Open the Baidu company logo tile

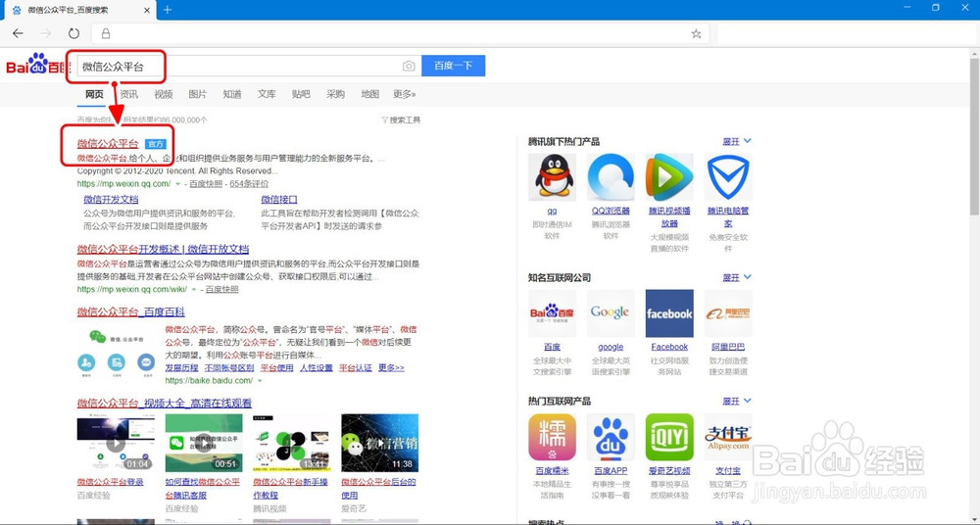[x=552, y=313]
